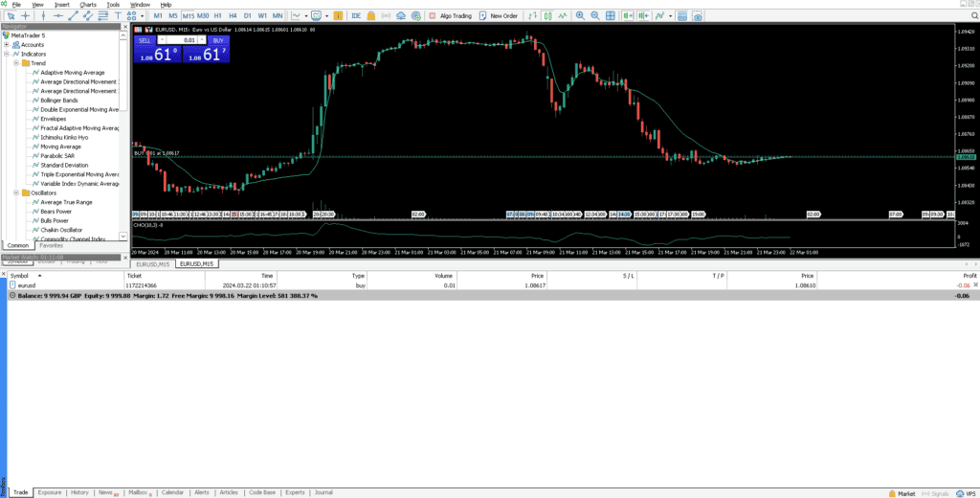
Task: Take a chart screenshot with camera icon
Action: (x=697, y=15)
